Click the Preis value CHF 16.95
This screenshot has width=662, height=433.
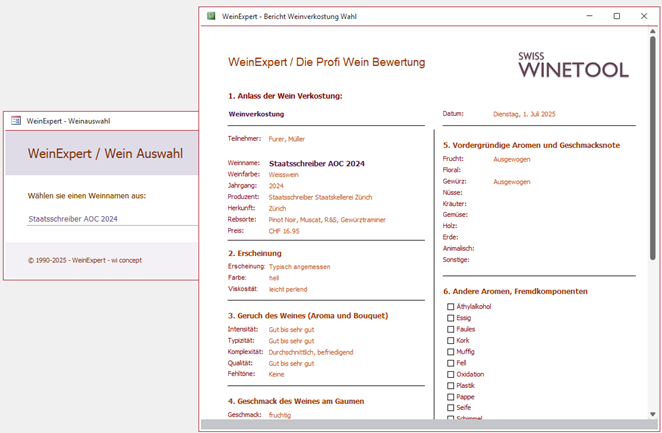coord(284,230)
